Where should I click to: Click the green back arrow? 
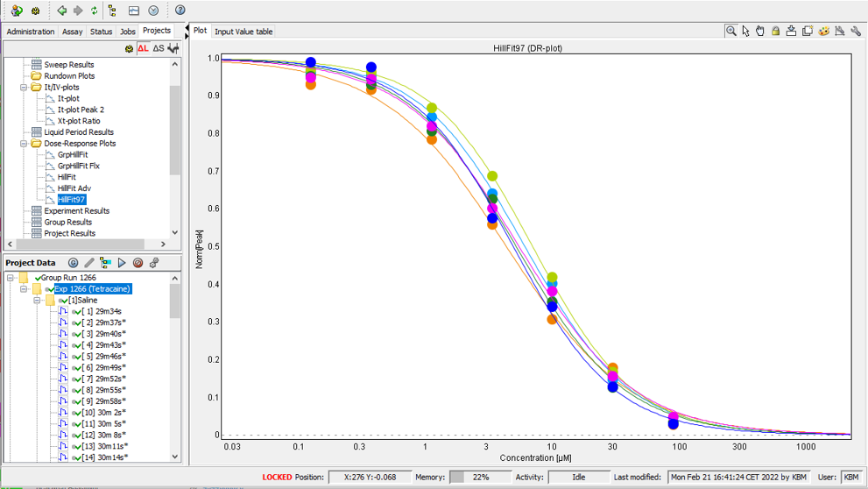tap(61, 11)
